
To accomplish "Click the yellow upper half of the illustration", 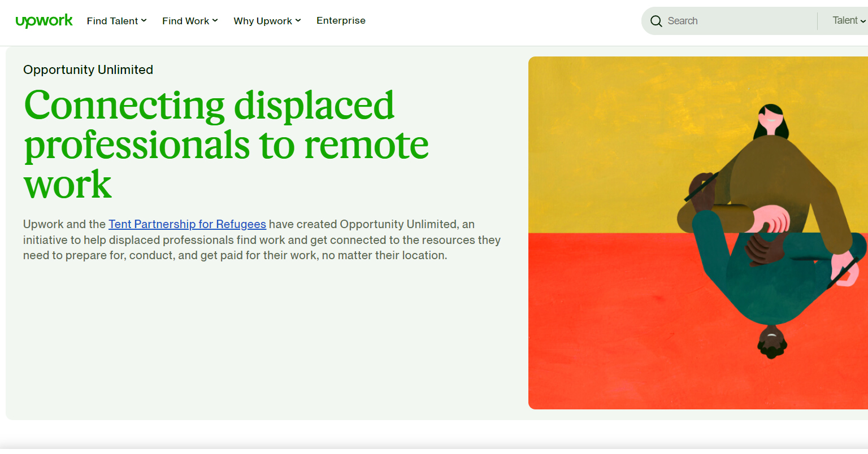I will 610,141.
